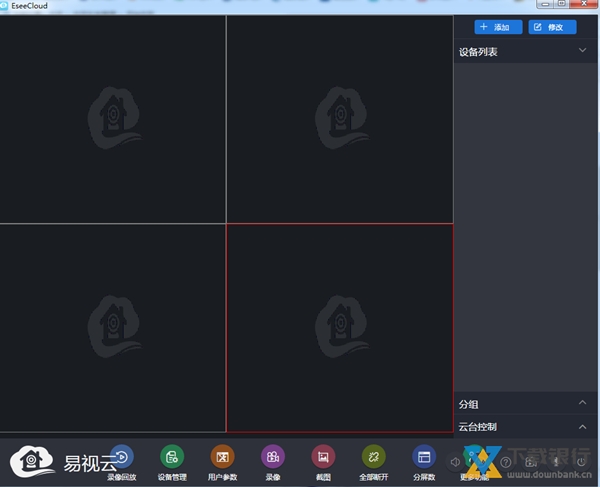Open the 录像回放 playback icon
The height and width of the screenshot is (487, 600).
122,457
